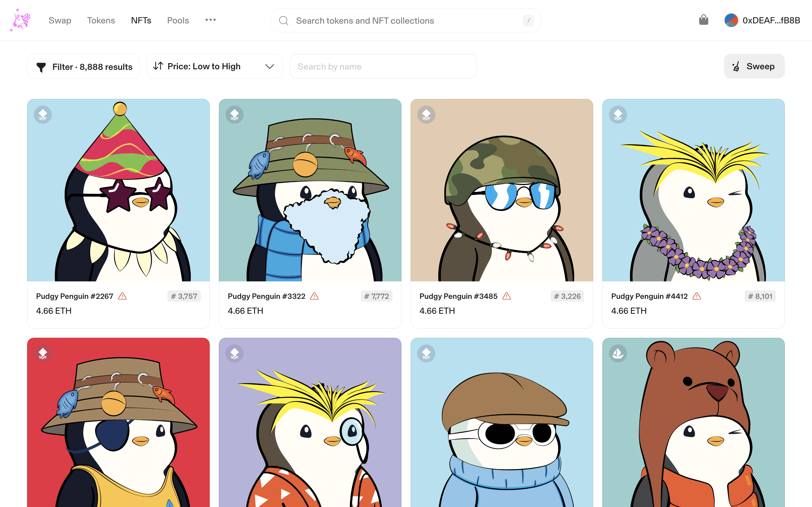Click the warning triangle next to Pudgy Penguin #3485
Image resolution: width=812 pixels, height=507 pixels.
pos(506,296)
